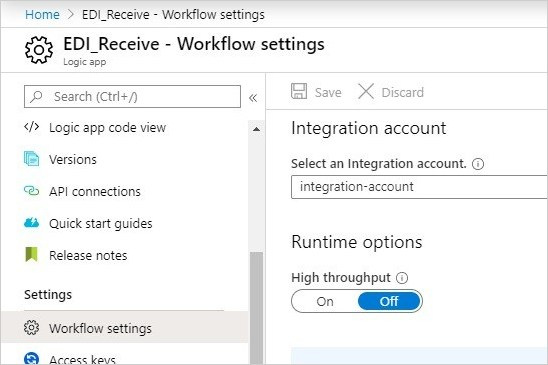Focus the Search (Ctrl+/) box

point(132,96)
